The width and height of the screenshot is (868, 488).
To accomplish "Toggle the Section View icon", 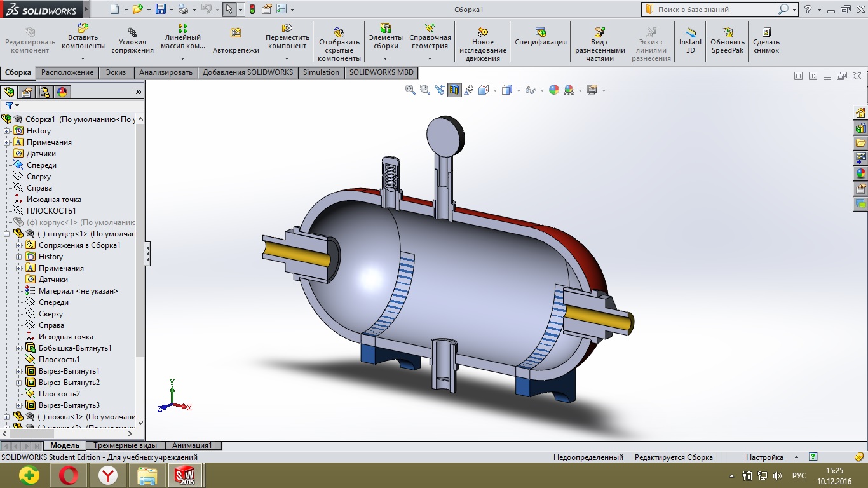I will (x=454, y=90).
